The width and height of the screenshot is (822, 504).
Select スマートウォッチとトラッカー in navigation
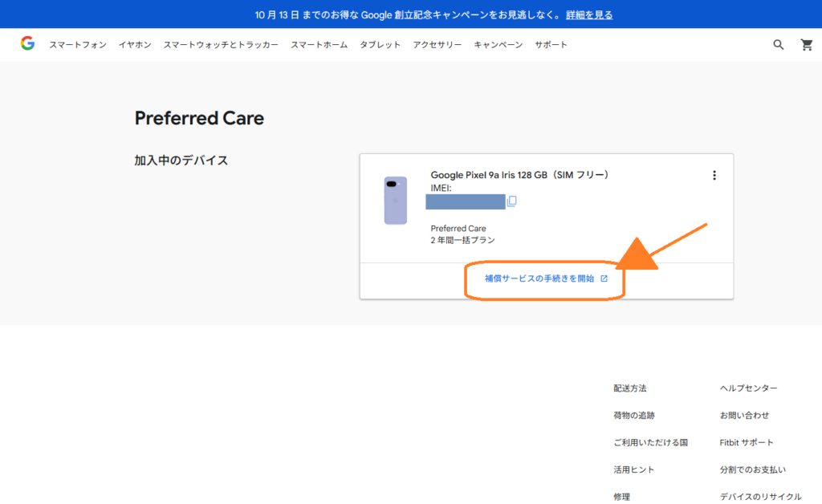221,45
